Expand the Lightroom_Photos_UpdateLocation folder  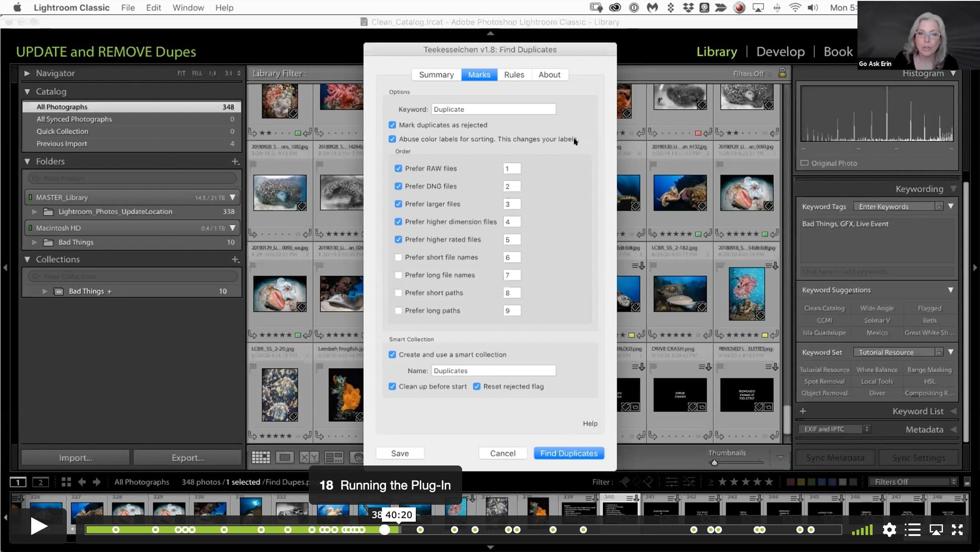[34, 212]
